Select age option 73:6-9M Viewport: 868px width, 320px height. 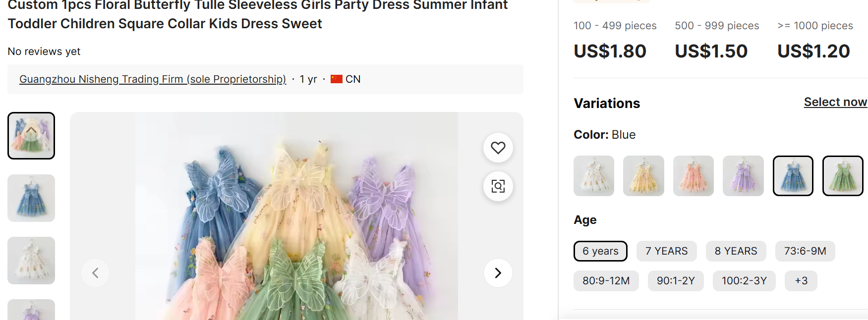click(x=805, y=251)
